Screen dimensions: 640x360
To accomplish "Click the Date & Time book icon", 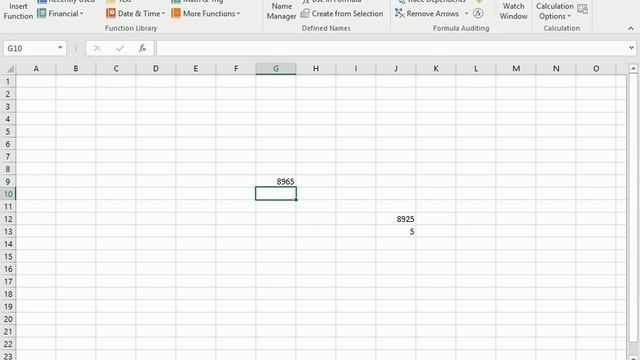I will coord(111,13).
